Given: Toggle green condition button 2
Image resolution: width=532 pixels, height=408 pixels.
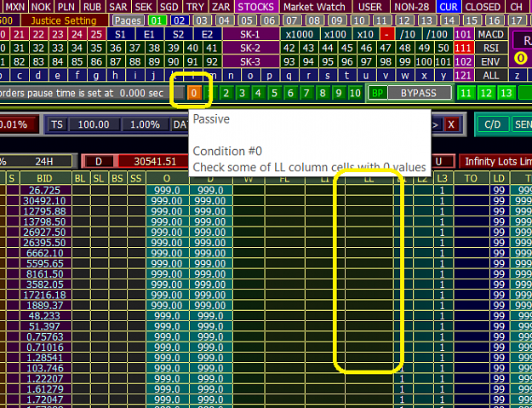Looking at the screenshot, I should 226,93.
